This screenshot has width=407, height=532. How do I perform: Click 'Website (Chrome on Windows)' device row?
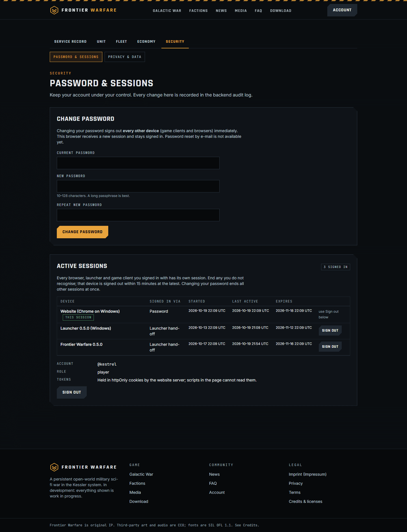pyautogui.click(x=203, y=315)
